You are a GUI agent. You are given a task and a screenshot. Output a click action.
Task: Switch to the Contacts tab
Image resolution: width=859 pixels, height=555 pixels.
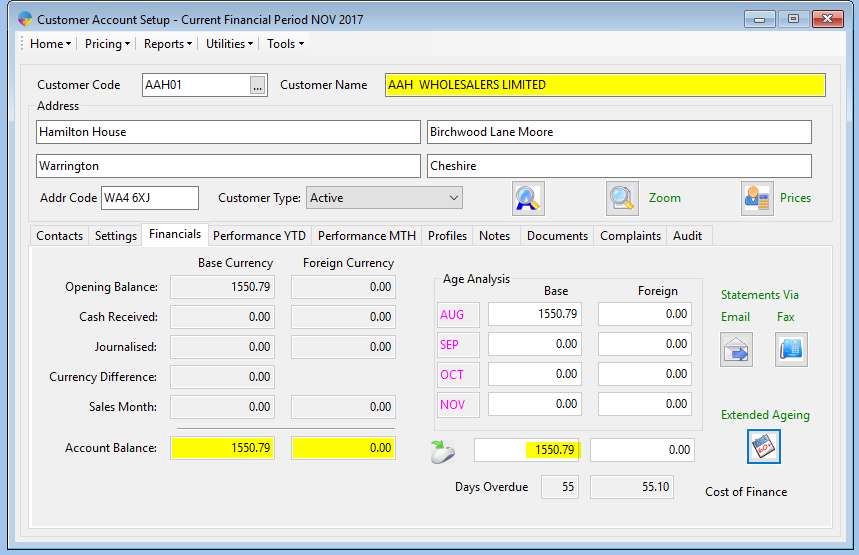[x=59, y=236]
